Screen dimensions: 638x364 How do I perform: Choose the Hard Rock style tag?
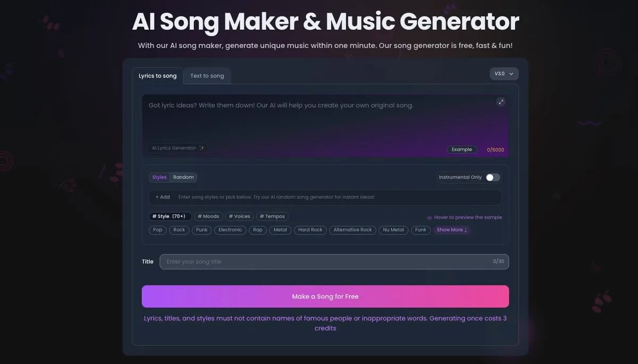310,230
